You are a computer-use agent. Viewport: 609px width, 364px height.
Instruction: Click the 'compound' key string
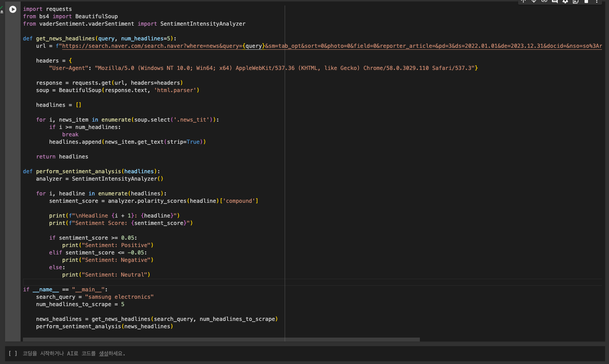point(239,201)
